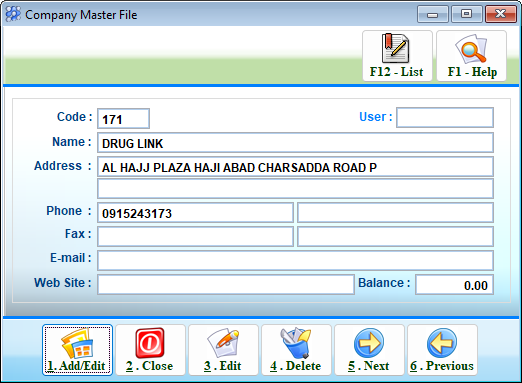Click into the User field

click(x=445, y=117)
